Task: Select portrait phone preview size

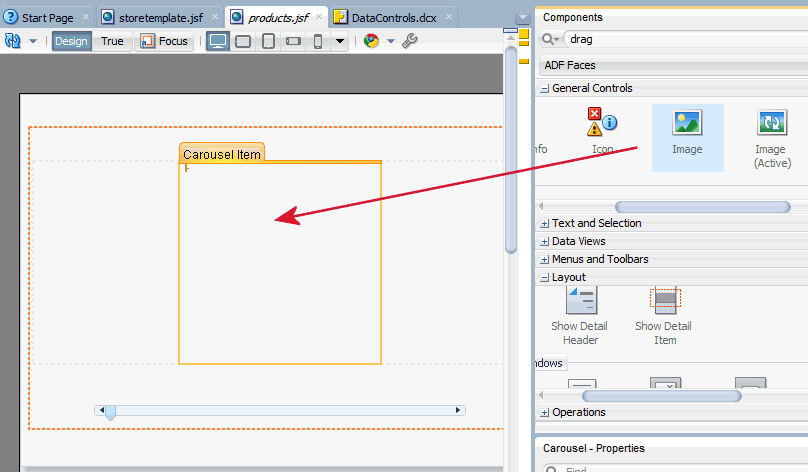Action: (318, 41)
